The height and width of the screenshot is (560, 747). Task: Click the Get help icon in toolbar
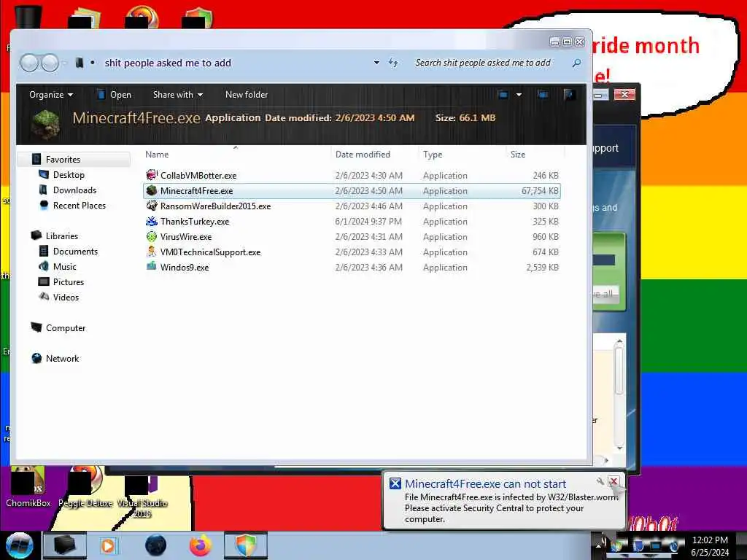pyautogui.click(x=569, y=94)
